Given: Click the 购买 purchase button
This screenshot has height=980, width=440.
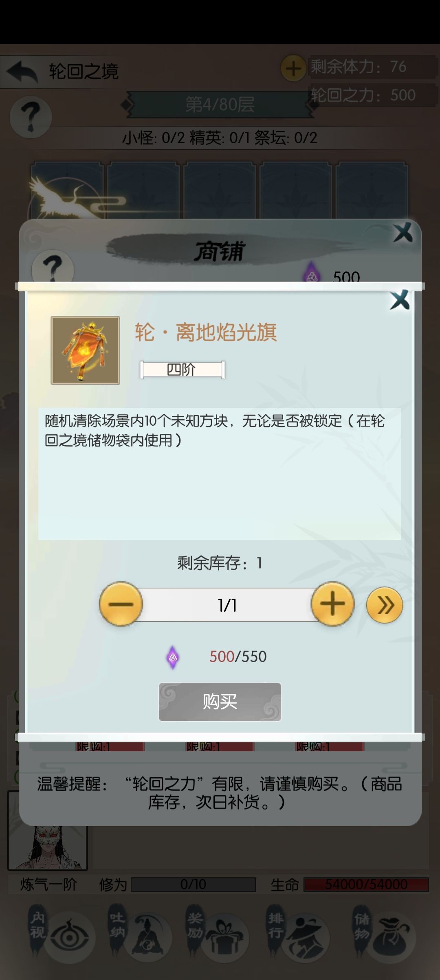Looking at the screenshot, I should 220,702.
